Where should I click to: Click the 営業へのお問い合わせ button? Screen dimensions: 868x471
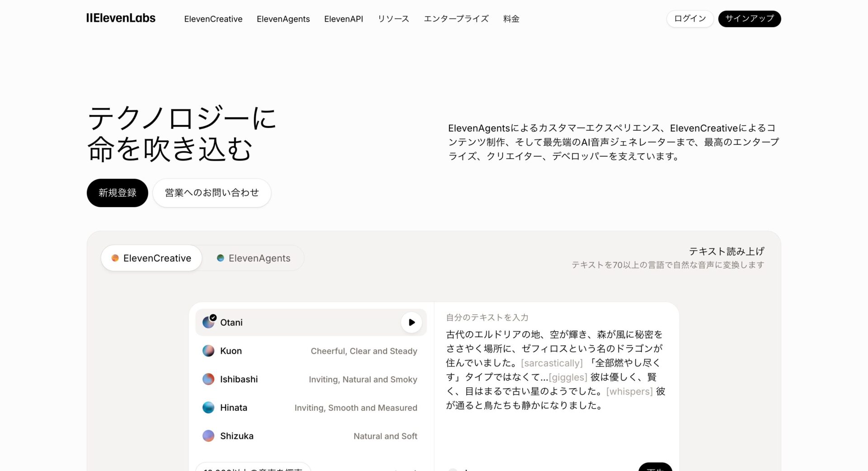click(x=212, y=192)
